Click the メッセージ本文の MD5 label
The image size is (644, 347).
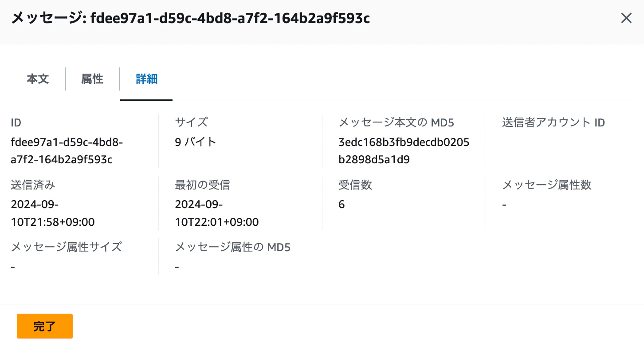pos(396,122)
